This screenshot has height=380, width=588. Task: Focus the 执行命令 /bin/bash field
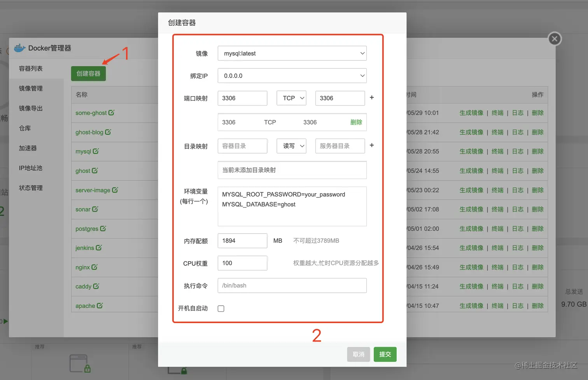tap(292, 285)
